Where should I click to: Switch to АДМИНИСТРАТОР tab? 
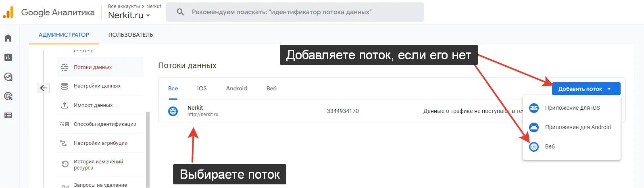(x=64, y=35)
